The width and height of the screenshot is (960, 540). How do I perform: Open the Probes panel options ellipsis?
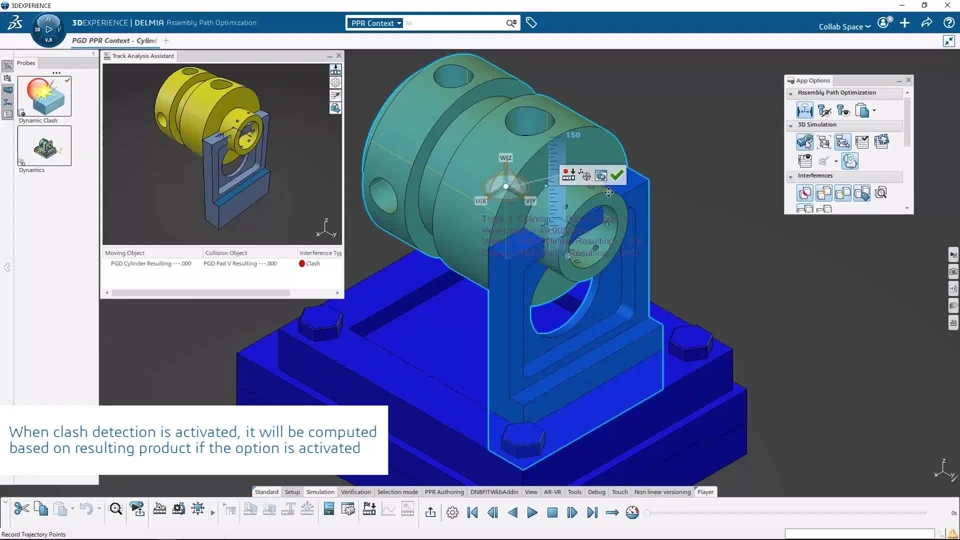coord(56,72)
